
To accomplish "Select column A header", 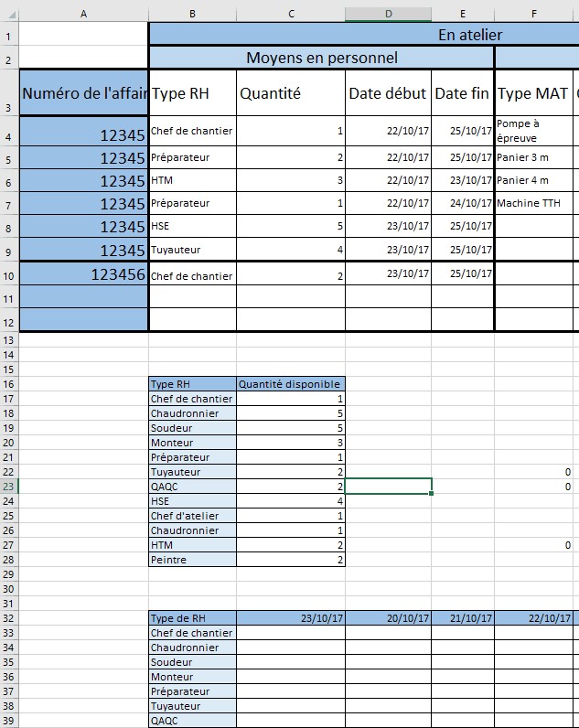I will pyautogui.click(x=83, y=14).
